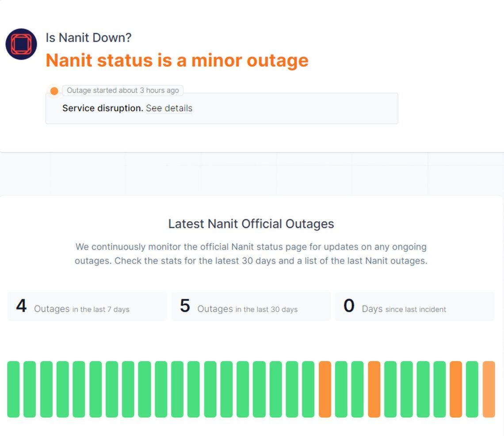Click the '5 Outages in the last 30 days' stat

click(250, 306)
